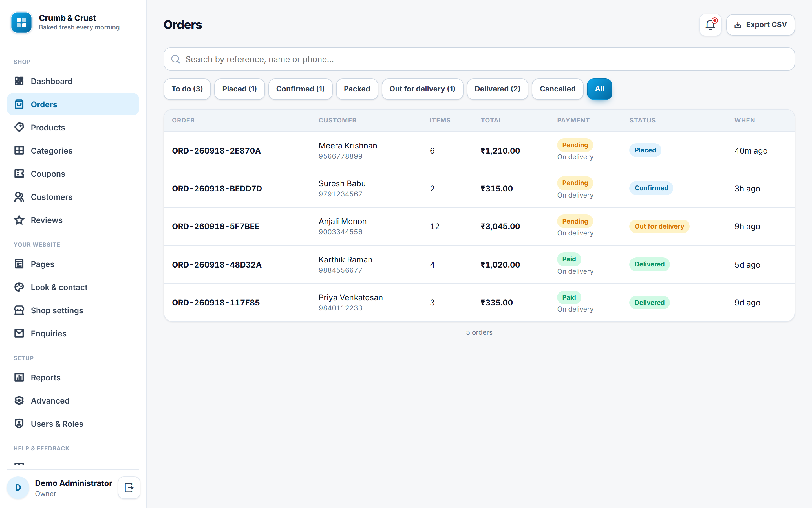
Task: Click total ₹3,045.00
Action: [x=500, y=226]
